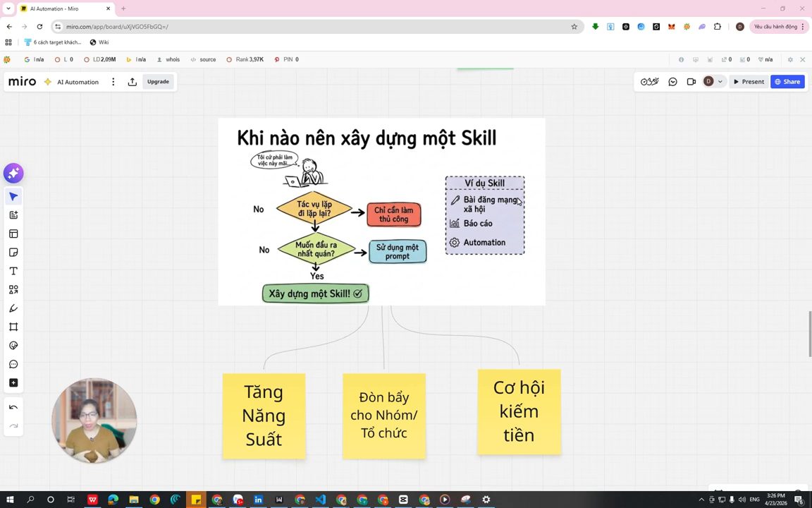Open Windows taskbar search
The image size is (812, 508).
click(x=30, y=500)
